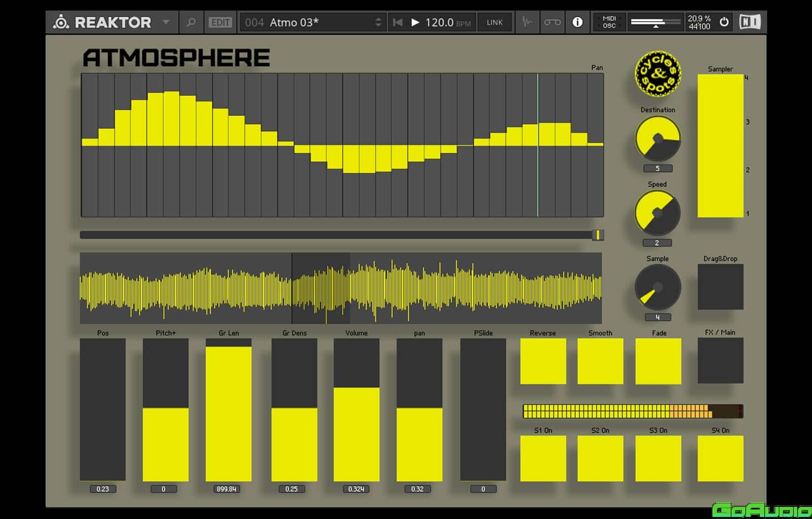812x519 pixels.
Task: Toggle the info hints icon
Action: tap(578, 22)
